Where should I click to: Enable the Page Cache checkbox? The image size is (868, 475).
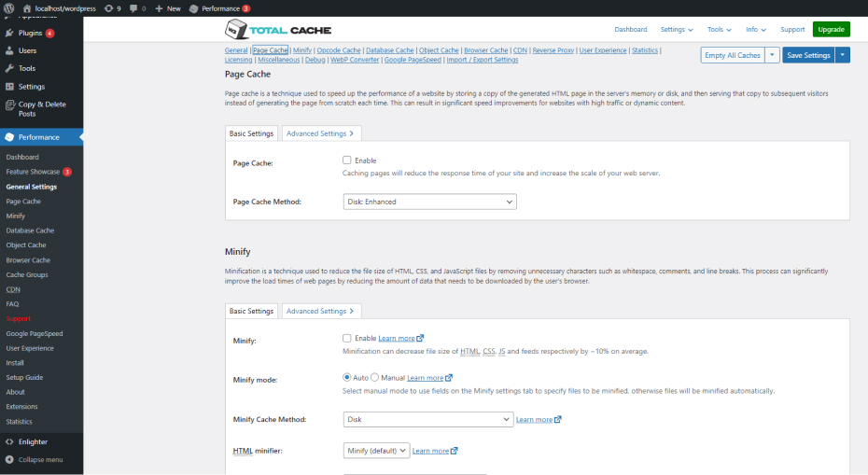coord(346,160)
